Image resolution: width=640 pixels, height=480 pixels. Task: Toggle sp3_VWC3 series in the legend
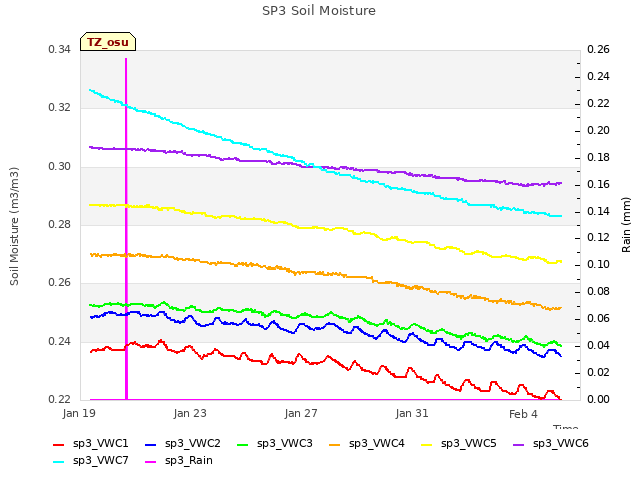click(x=275, y=444)
